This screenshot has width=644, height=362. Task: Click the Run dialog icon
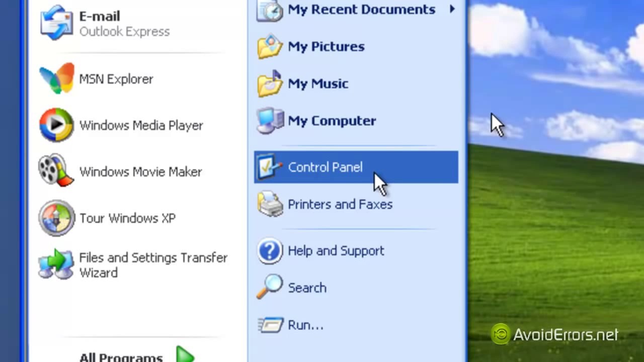(x=270, y=325)
